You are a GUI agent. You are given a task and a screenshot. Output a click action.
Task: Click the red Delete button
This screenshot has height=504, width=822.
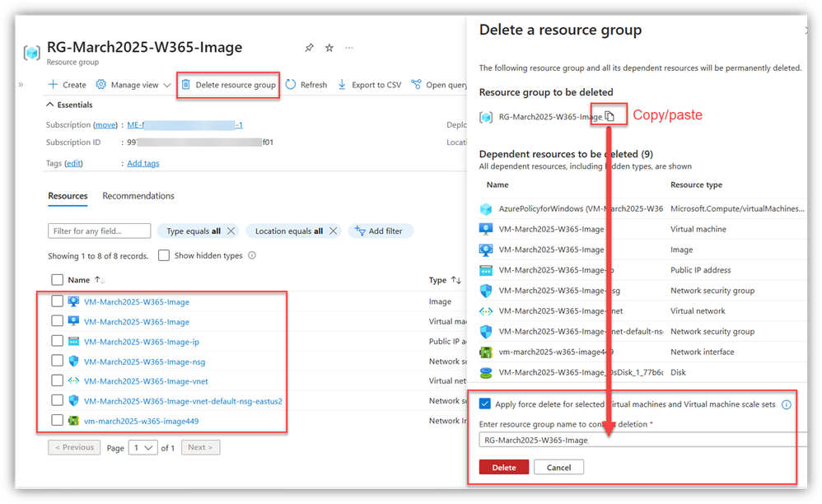[504, 467]
